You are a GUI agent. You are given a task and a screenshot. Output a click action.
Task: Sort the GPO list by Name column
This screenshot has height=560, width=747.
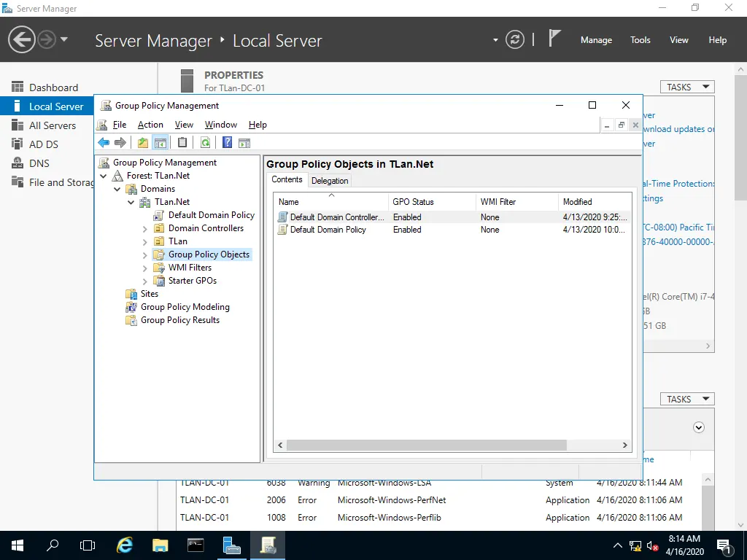point(331,202)
